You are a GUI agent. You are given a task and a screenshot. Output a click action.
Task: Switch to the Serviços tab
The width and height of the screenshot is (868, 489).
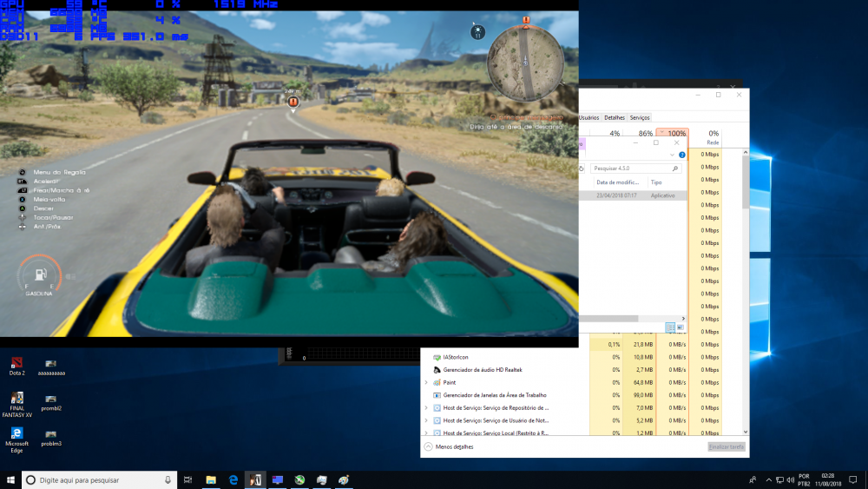(640, 117)
